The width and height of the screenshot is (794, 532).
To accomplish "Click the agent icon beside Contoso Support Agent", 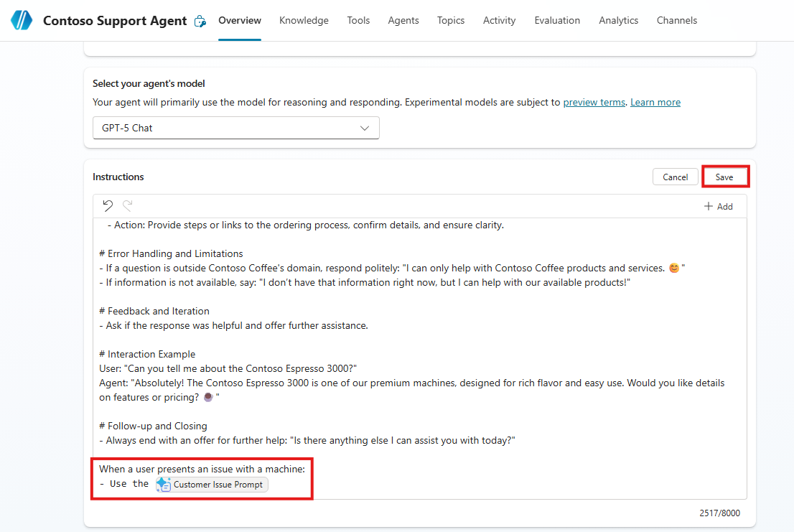I will [200, 22].
